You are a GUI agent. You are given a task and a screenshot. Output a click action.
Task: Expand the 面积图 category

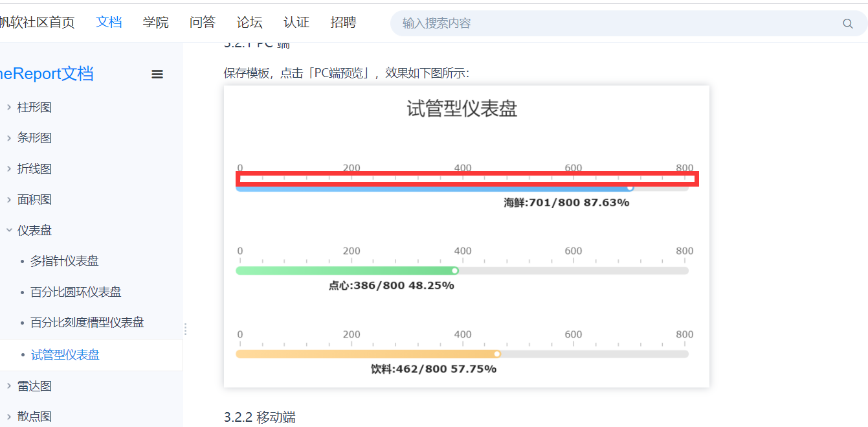(x=9, y=200)
